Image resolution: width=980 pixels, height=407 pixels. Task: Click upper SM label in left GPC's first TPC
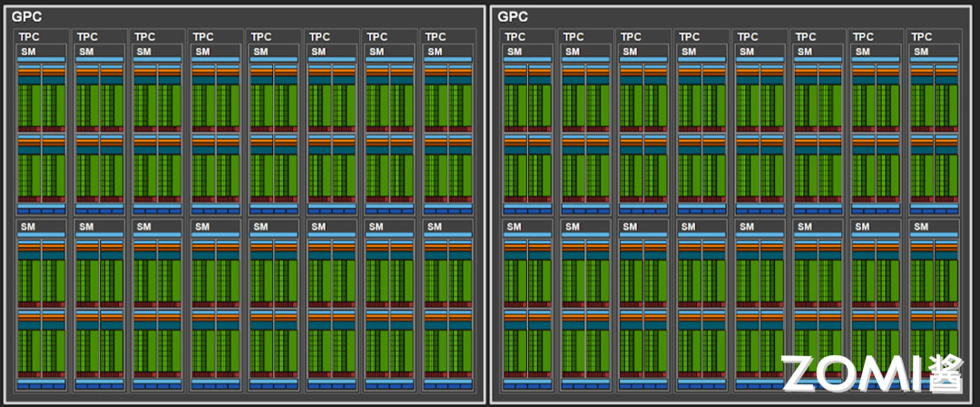pos(28,52)
